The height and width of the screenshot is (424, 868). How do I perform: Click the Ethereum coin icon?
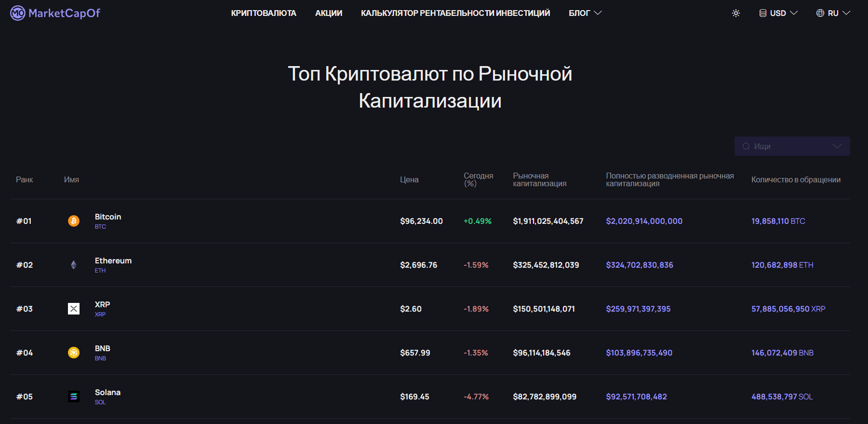[x=74, y=265]
